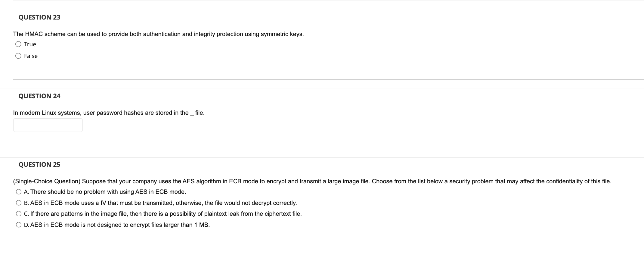Image resolution: width=644 pixels, height=253 pixels.
Task: Select answer C about plaintext patterns leaking
Action: [18, 213]
